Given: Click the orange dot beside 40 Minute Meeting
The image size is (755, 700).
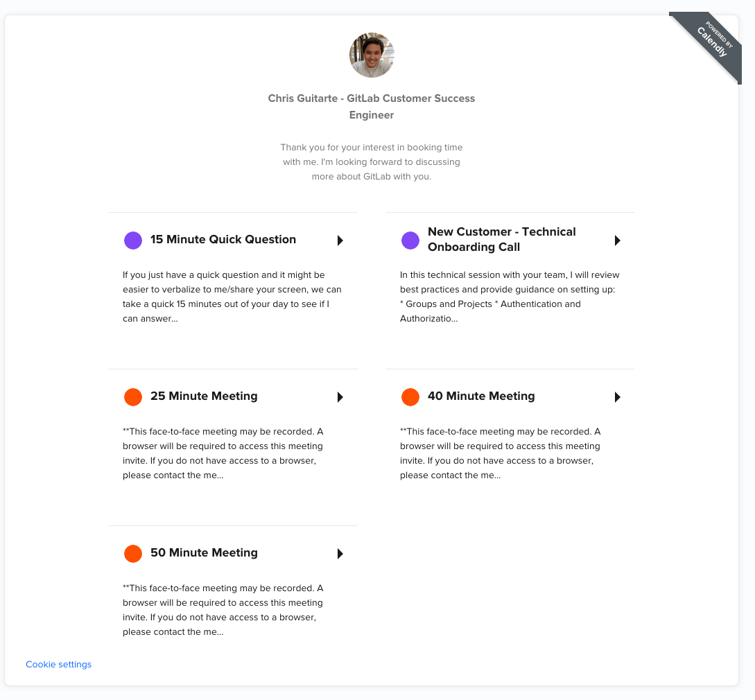Looking at the screenshot, I should tap(410, 397).
